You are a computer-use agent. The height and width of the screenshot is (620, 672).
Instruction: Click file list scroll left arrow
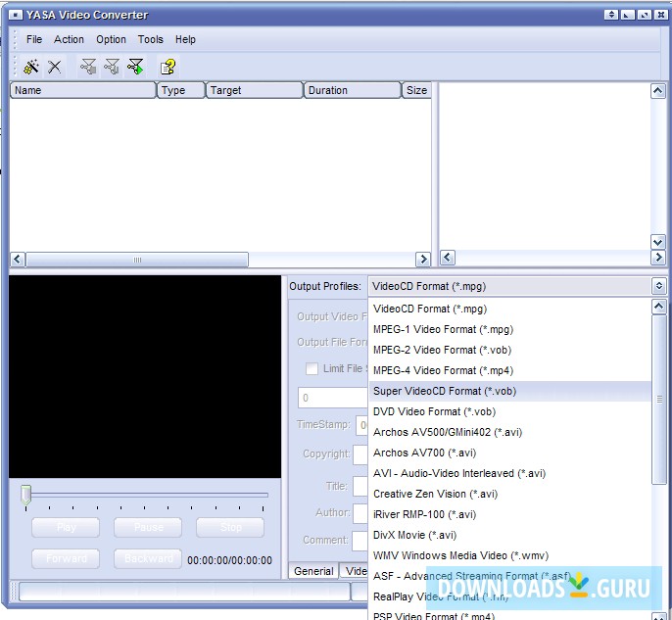(x=18, y=260)
